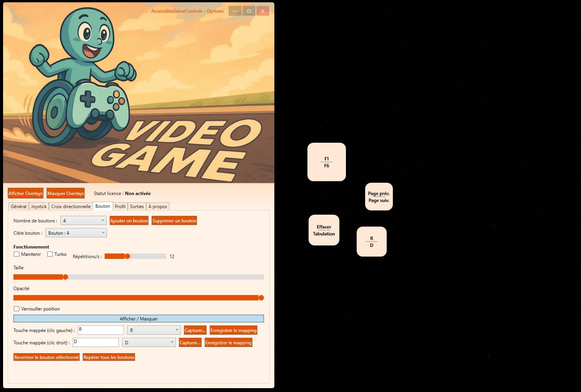Click the Afficher / Masquer bar
Viewport: 581px width, 392px height.
point(139,319)
